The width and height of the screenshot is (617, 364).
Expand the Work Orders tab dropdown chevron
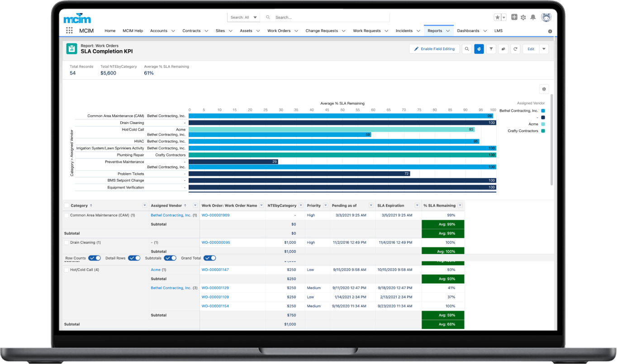tap(296, 31)
